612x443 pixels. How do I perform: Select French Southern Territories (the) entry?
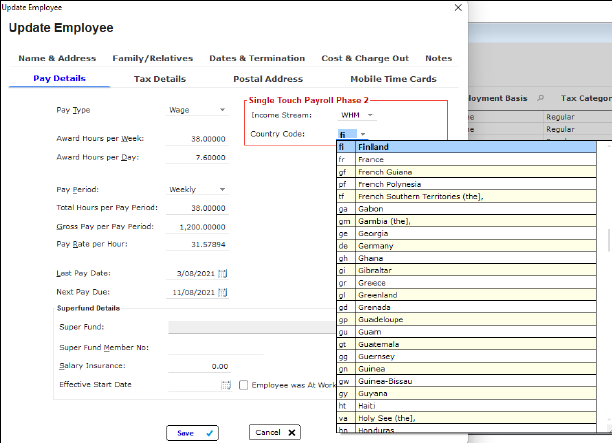(466, 197)
